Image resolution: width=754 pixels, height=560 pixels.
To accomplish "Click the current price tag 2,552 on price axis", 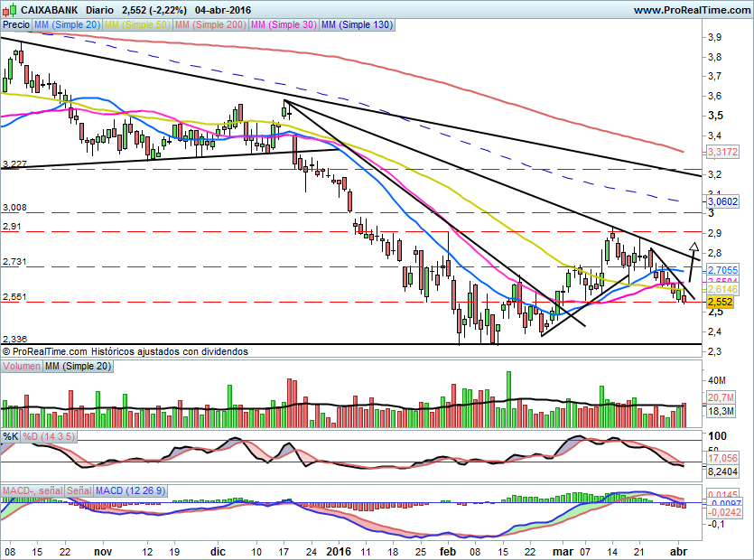I will coord(720,303).
